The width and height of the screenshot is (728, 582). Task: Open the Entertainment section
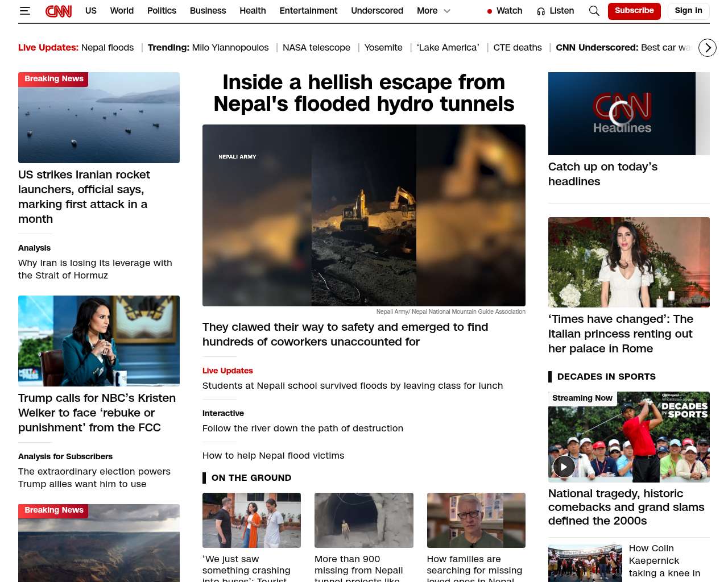pos(308,11)
